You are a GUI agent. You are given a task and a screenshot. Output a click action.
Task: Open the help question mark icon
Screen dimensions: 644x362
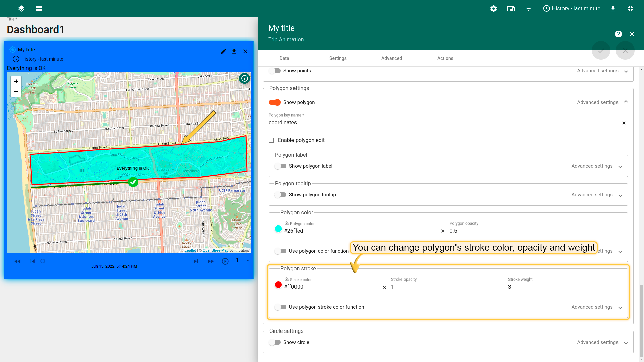pyautogui.click(x=618, y=34)
